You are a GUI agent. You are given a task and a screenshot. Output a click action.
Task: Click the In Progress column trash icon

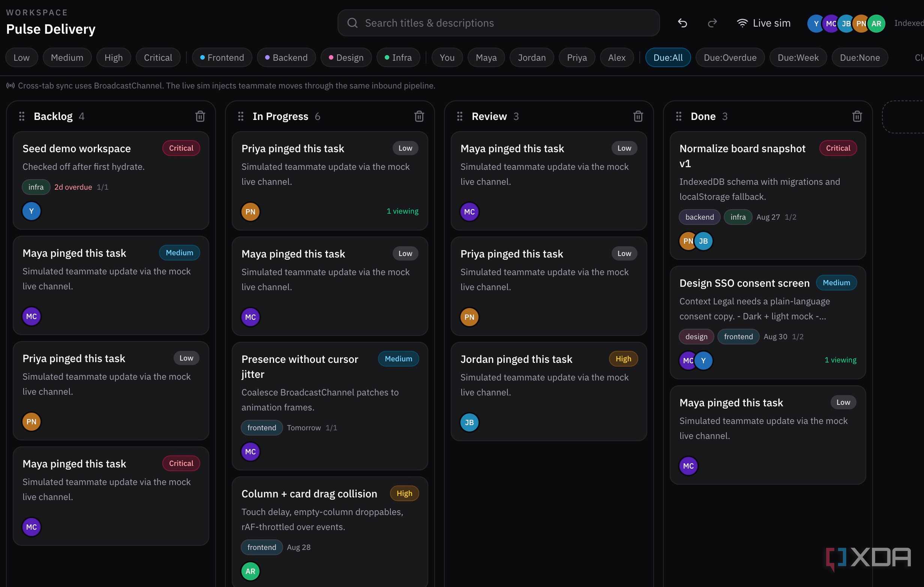419,116
